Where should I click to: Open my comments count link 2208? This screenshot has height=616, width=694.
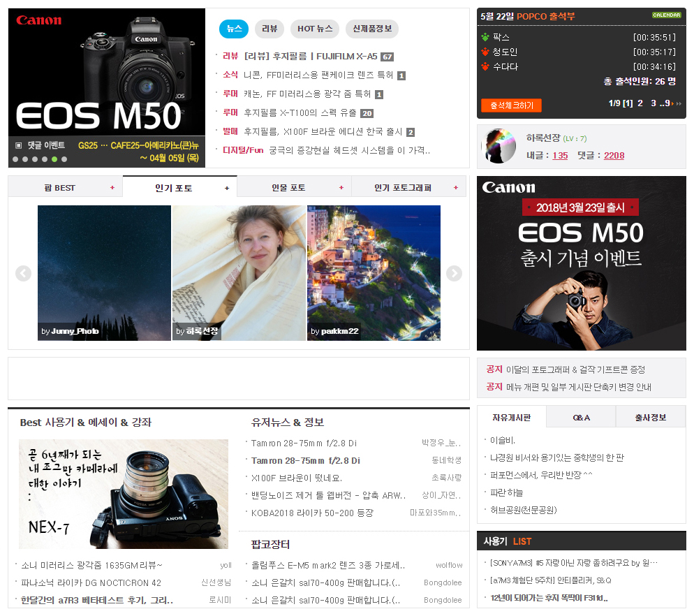tap(614, 156)
